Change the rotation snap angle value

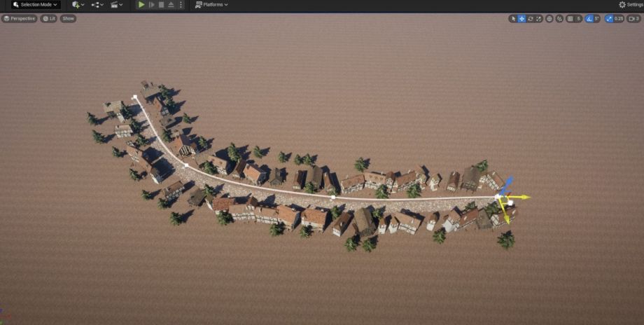[598, 18]
